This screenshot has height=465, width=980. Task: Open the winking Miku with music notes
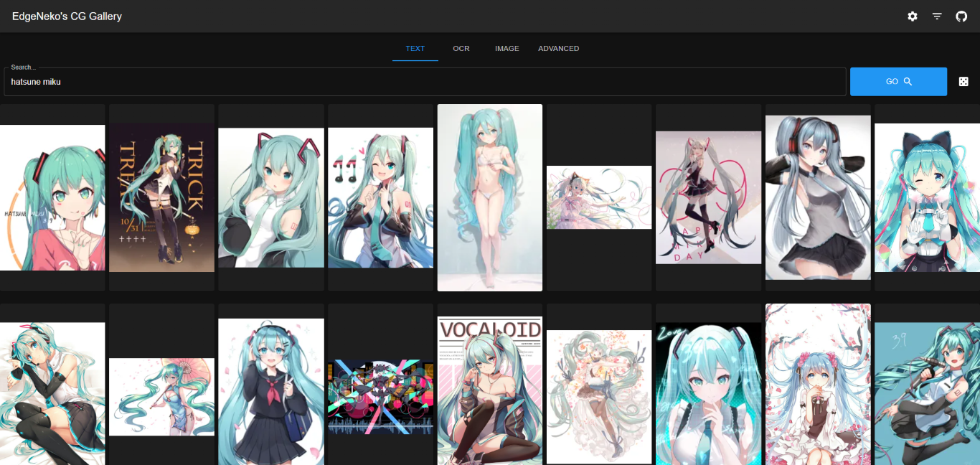click(x=380, y=197)
